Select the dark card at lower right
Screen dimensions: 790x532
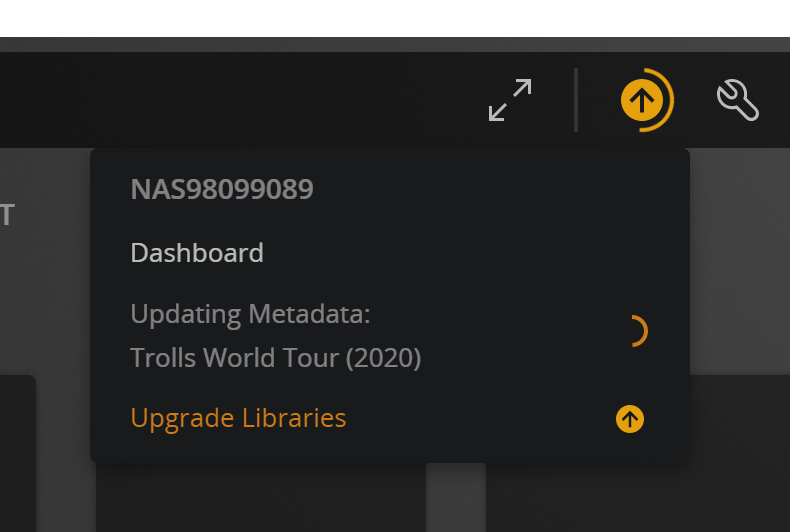click(x=640, y=498)
